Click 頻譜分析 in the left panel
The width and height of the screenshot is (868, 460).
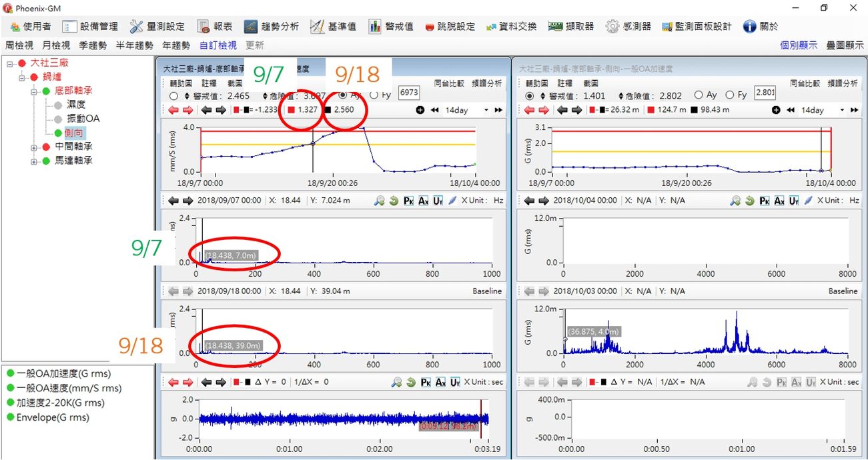487,83
